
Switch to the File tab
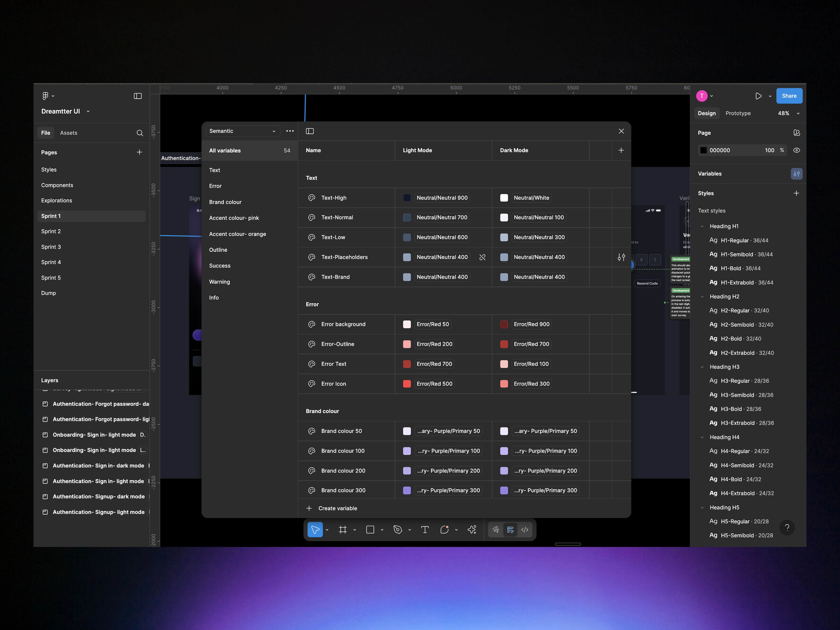pos(46,133)
